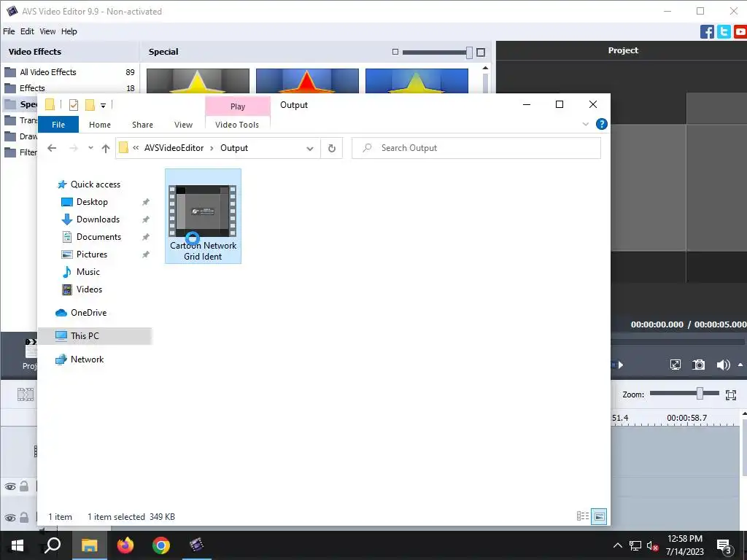Click the zoom-to-fit timeline icon
The height and width of the screenshot is (560, 747).
click(731, 394)
